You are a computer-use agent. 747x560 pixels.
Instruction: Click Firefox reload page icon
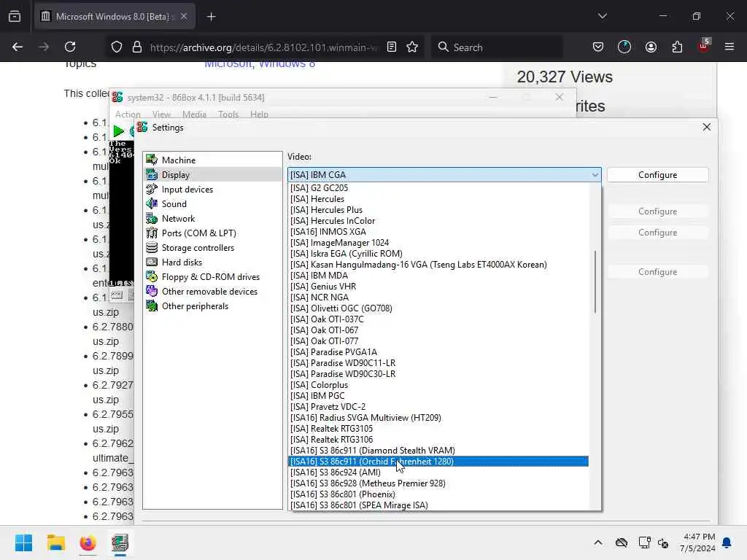(x=70, y=47)
